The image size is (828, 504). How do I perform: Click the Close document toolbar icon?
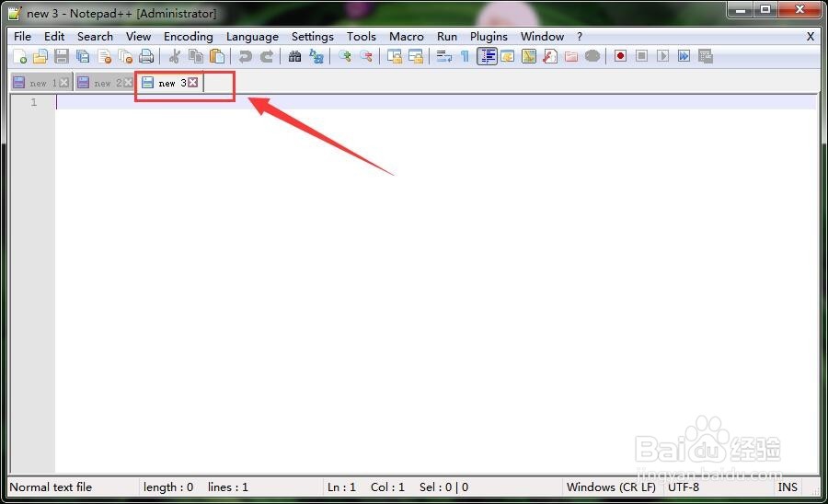point(105,56)
